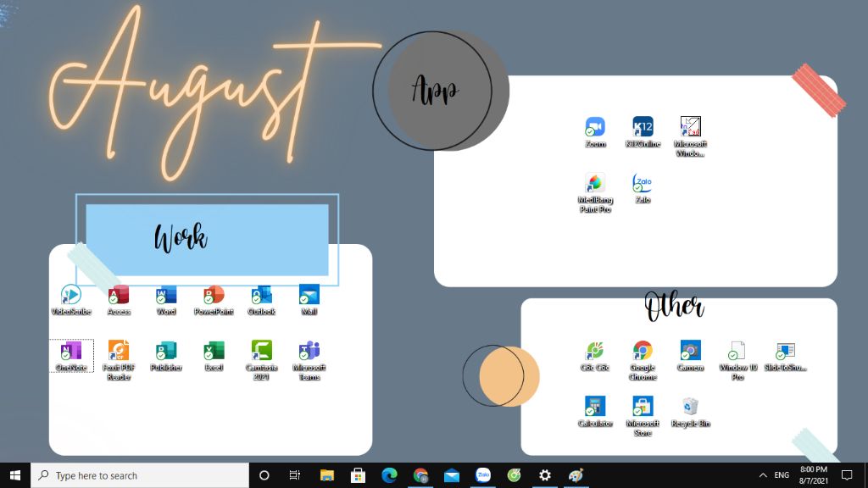Click the Foxit PDF Reader icon

pyautogui.click(x=119, y=360)
